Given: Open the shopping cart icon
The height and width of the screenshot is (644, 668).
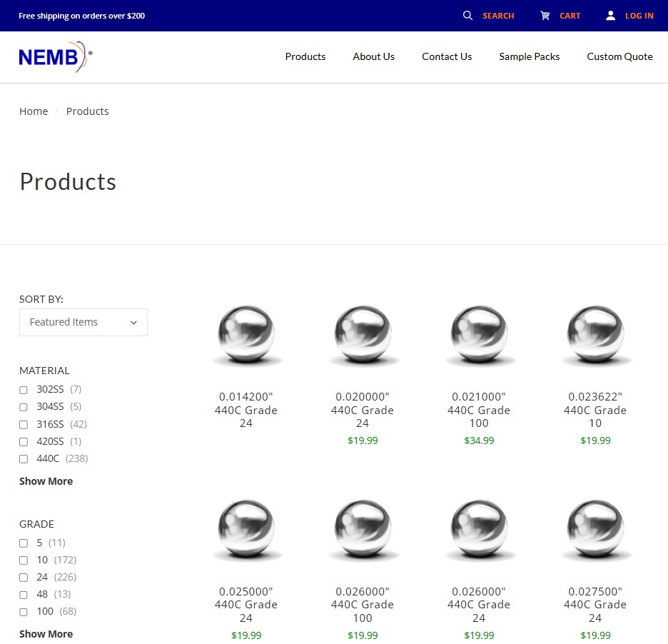Looking at the screenshot, I should point(545,16).
